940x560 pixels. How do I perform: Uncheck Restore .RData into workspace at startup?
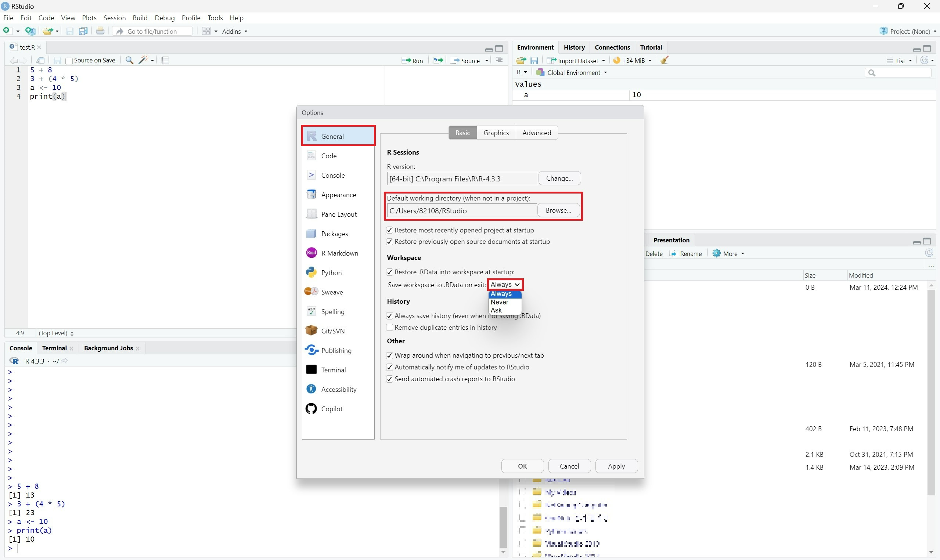click(390, 272)
